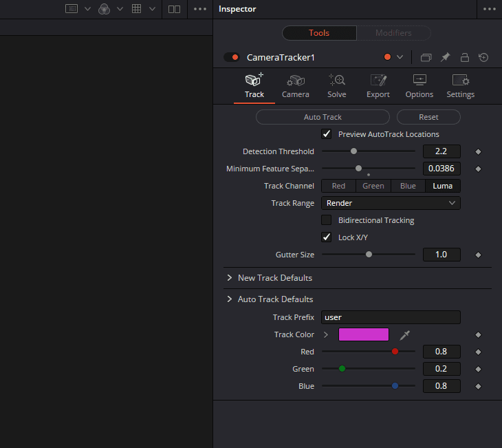The image size is (502, 448).
Task: Expand the Auto Track Defaults section
Action: (230, 299)
